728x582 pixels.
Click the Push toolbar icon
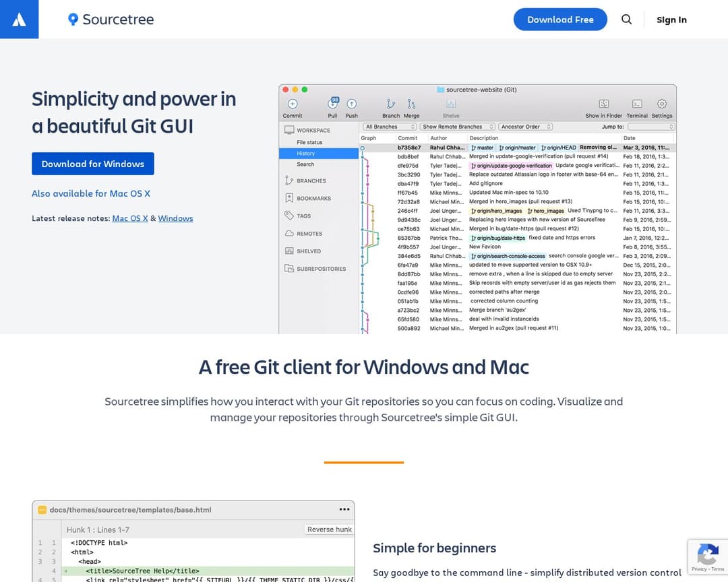point(351,104)
